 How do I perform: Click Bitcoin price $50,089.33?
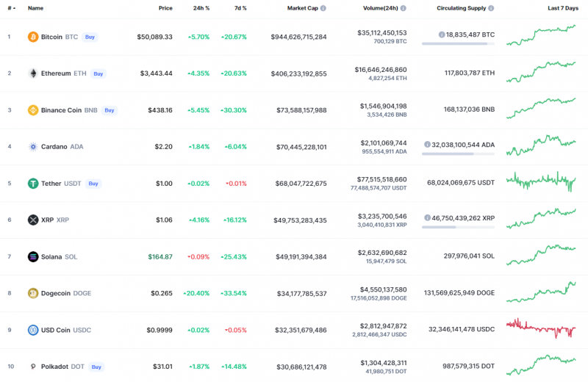point(154,37)
